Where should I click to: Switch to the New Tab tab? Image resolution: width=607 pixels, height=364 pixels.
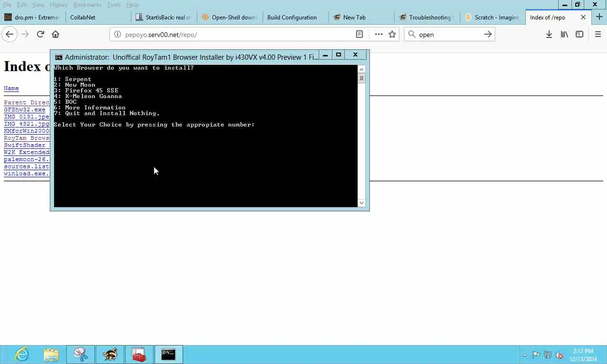click(361, 17)
